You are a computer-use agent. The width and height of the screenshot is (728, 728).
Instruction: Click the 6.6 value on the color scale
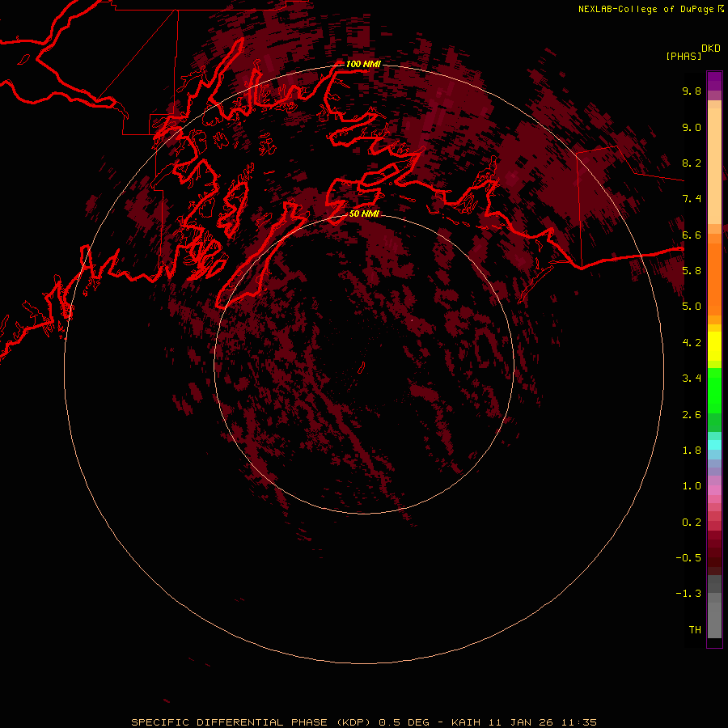692,235
